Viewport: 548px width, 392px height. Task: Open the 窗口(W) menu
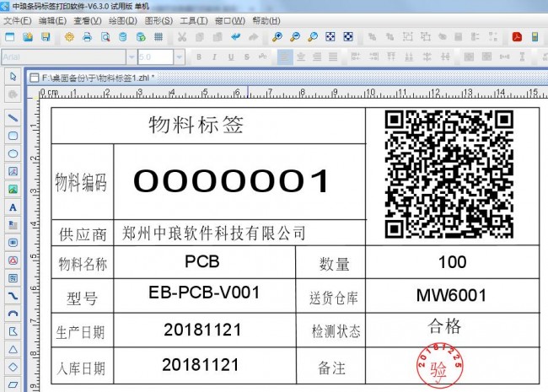230,20
